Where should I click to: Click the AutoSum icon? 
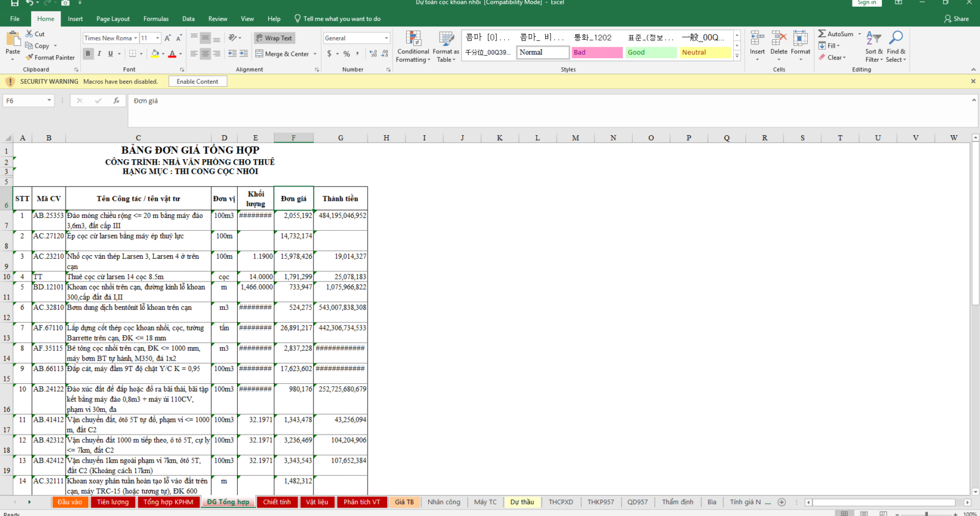[x=822, y=34]
